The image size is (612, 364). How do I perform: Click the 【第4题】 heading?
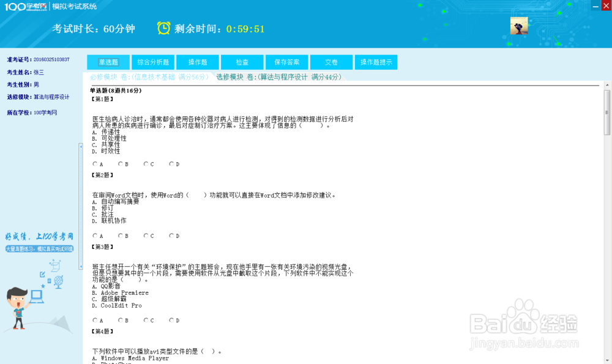pyautogui.click(x=102, y=331)
